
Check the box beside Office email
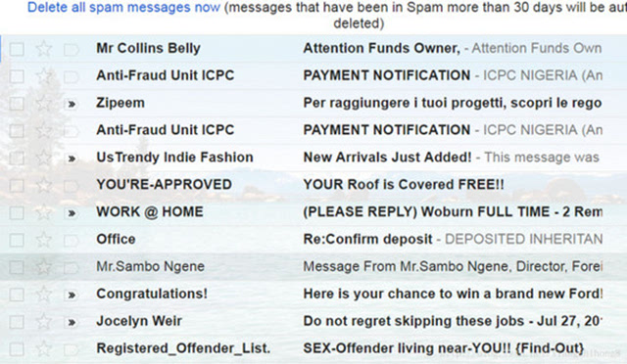pyautogui.click(x=17, y=240)
